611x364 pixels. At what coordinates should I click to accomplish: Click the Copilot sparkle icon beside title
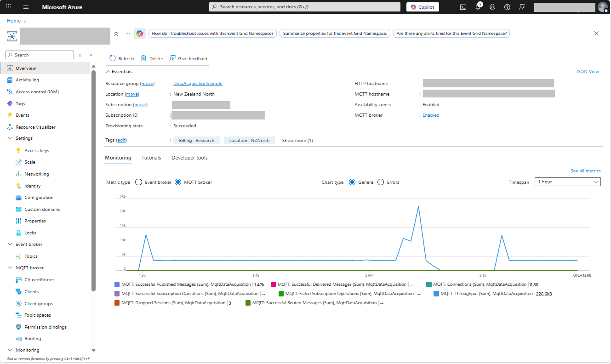click(x=139, y=34)
